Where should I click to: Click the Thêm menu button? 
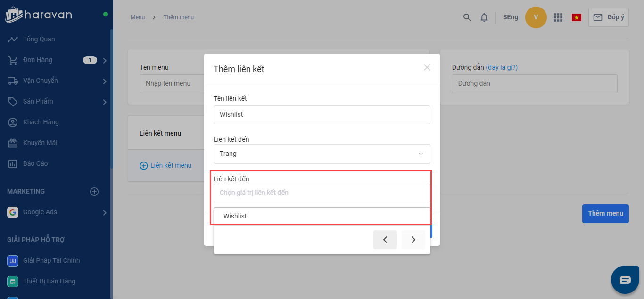605,213
